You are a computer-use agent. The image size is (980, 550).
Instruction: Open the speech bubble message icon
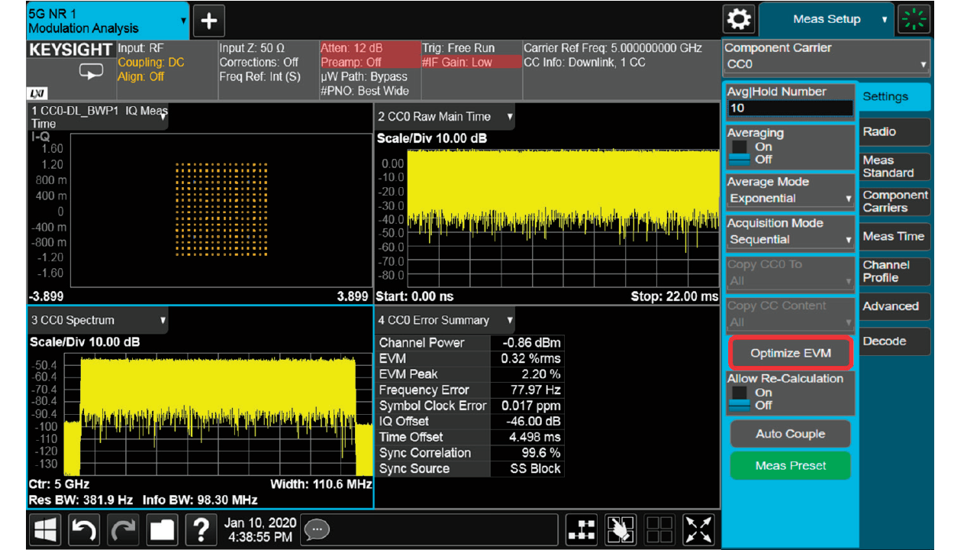pyautogui.click(x=317, y=529)
